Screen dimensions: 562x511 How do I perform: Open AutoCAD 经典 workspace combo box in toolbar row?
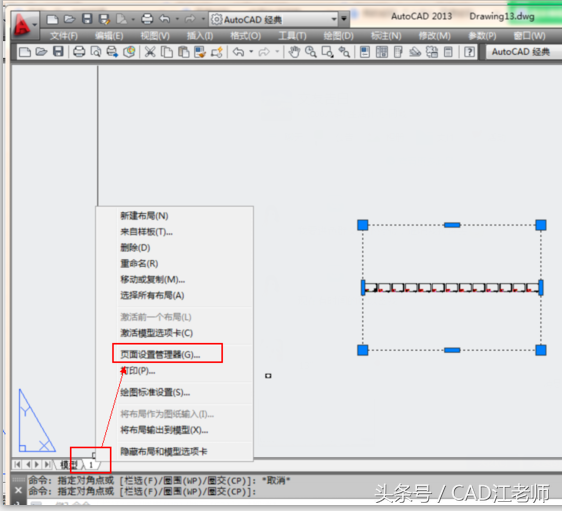(x=524, y=52)
